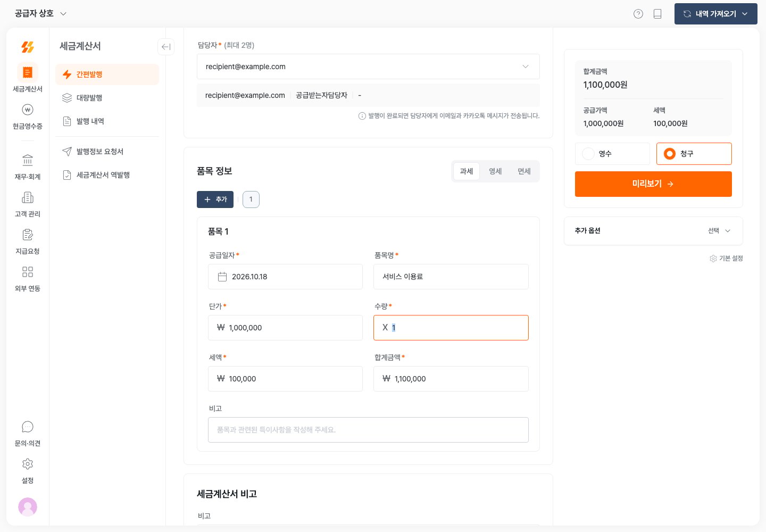Image resolution: width=766 pixels, height=532 pixels.
Task: Open the 세금계산서 역발행 menu item
Action: pos(107,175)
